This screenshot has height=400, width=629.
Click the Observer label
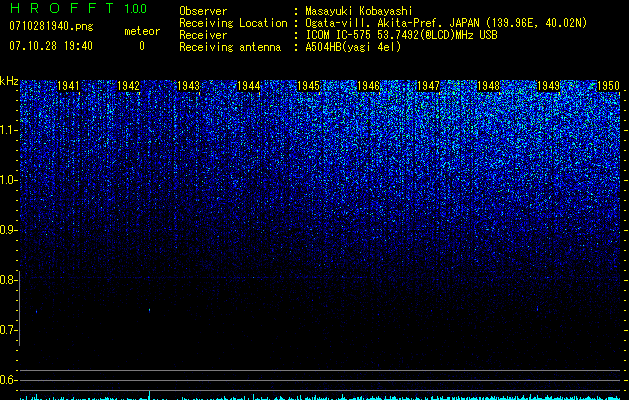pyautogui.click(x=203, y=11)
